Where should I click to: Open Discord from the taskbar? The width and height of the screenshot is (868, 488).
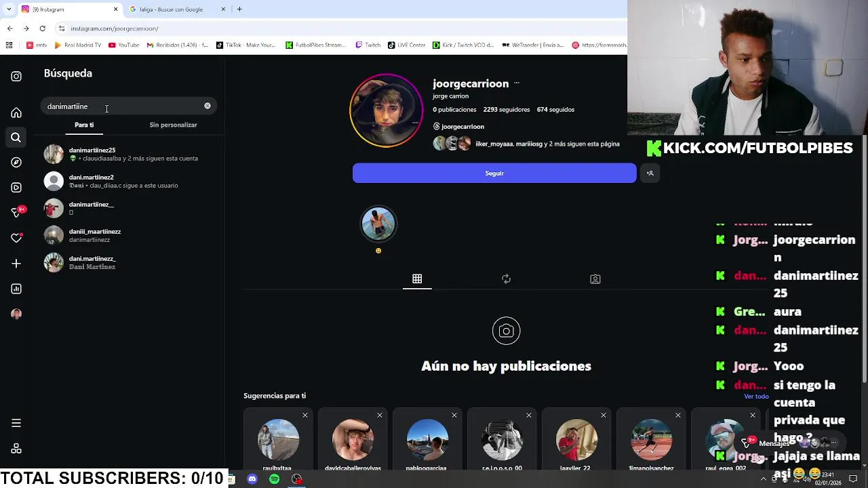(252, 479)
